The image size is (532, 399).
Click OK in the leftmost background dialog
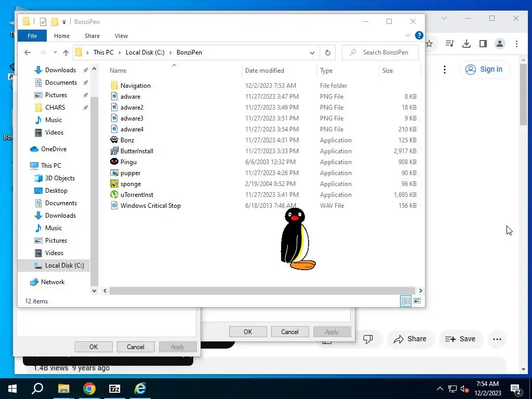pos(94,347)
